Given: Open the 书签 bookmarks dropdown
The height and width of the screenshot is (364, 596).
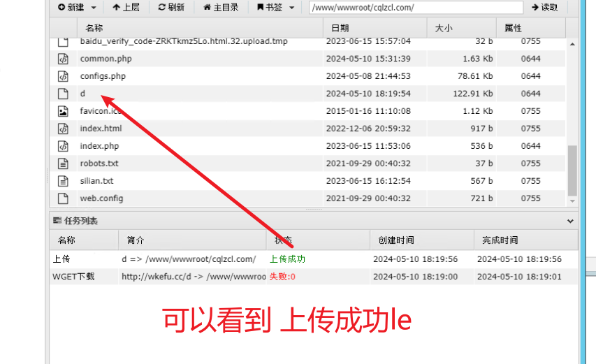Looking at the screenshot, I should pyautogui.click(x=291, y=7).
